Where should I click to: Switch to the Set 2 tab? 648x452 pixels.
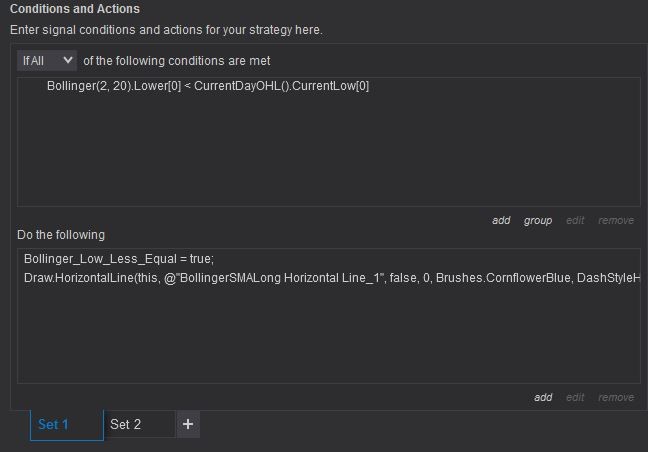click(126, 424)
